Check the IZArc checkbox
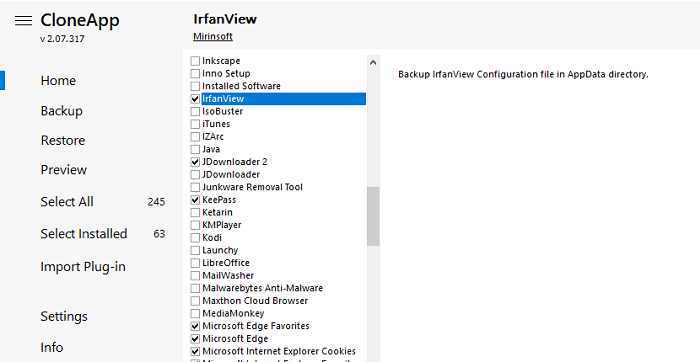700x362 pixels. (x=195, y=137)
